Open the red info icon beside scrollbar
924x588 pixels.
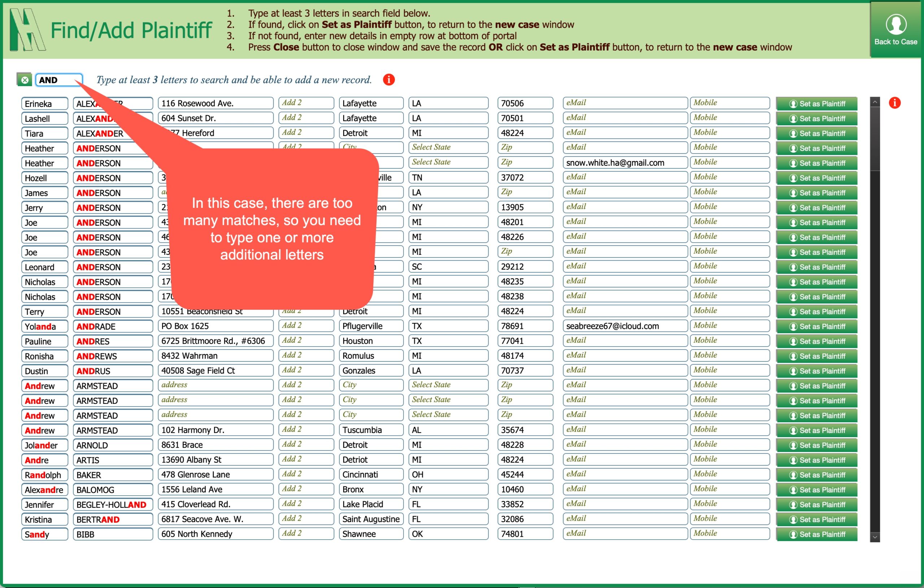tap(894, 103)
